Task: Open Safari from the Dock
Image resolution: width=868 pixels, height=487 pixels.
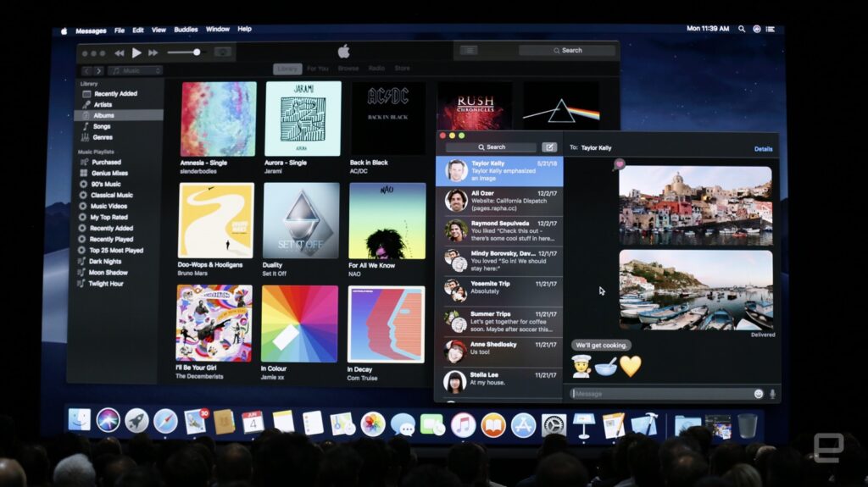Action: [165, 422]
